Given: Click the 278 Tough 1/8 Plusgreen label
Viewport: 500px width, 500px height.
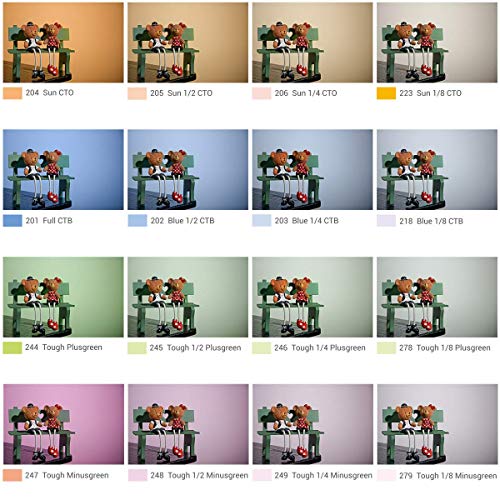Looking at the screenshot, I should coord(445,348).
